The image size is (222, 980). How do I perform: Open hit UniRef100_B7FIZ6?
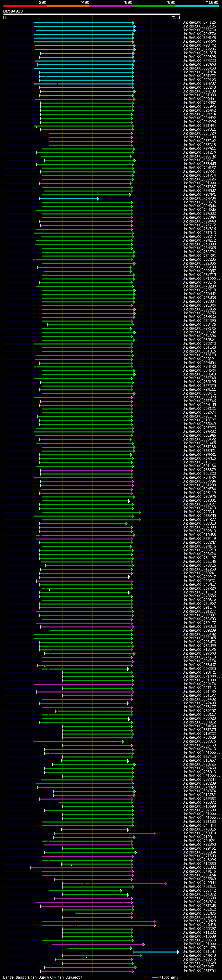coord(199,23)
